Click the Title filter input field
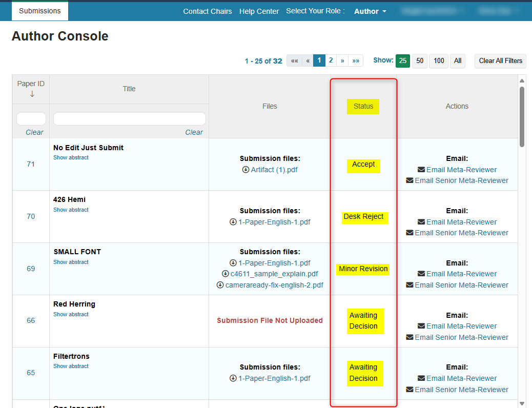532x408 pixels. (129, 119)
